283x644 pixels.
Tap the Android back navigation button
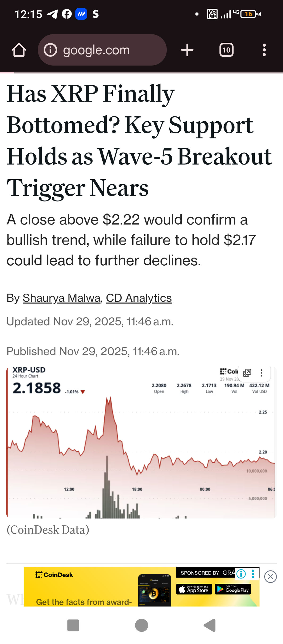(210, 625)
